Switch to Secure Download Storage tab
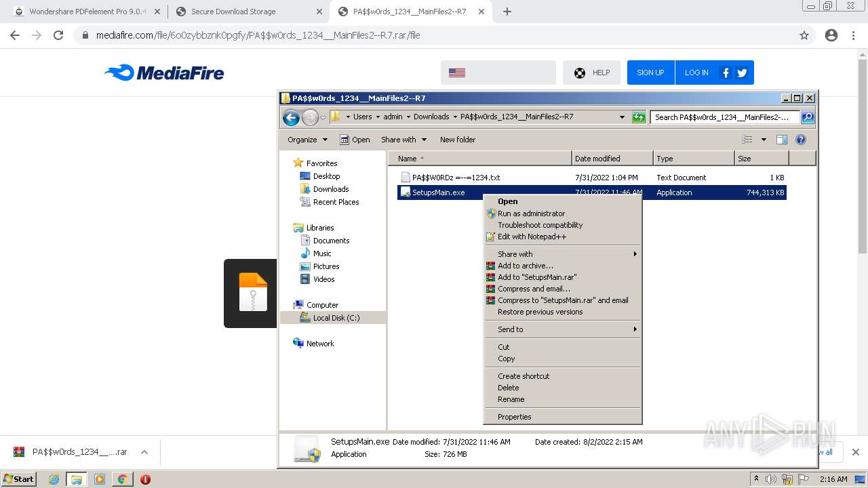 click(x=248, y=12)
